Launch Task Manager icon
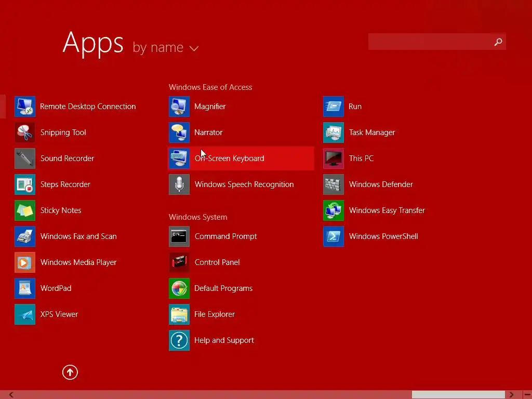Screen dimensions: 532x399 pyautogui.click(x=334, y=132)
